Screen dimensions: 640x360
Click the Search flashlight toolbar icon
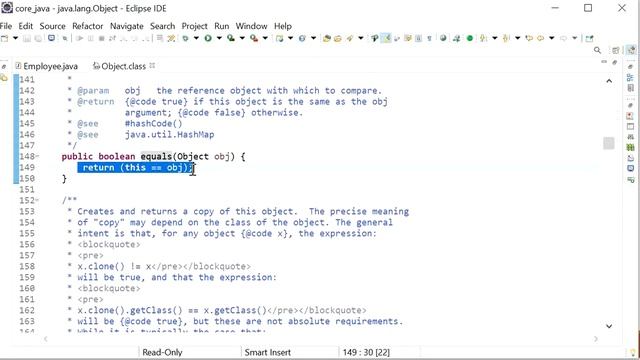tap(350, 38)
